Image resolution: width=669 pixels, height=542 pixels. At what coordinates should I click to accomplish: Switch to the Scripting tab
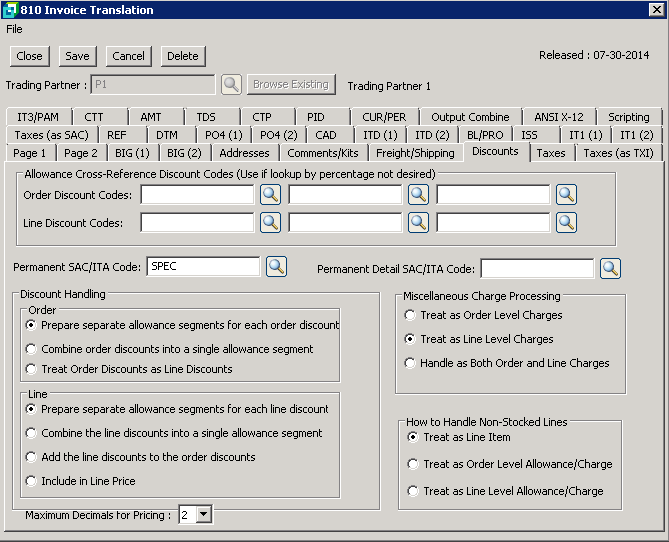pyautogui.click(x=628, y=117)
